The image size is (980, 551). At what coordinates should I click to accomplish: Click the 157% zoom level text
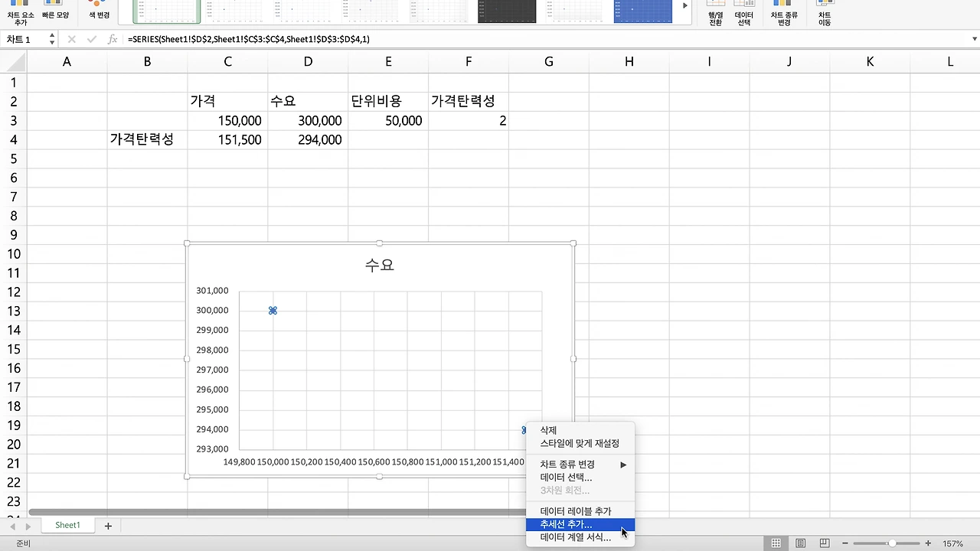[x=952, y=543]
